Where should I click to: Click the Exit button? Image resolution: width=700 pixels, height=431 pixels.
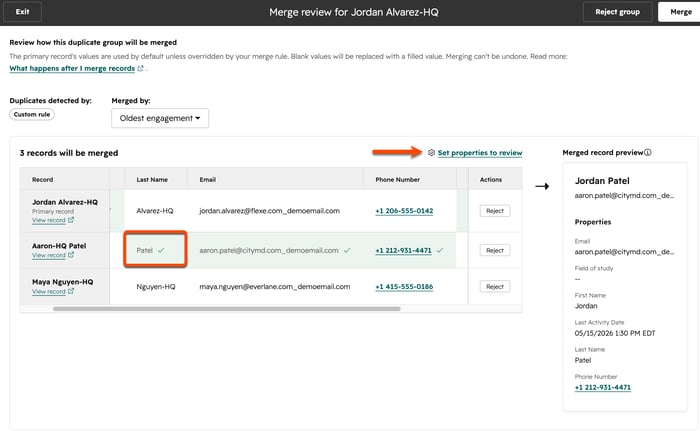click(x=22, y=12)
